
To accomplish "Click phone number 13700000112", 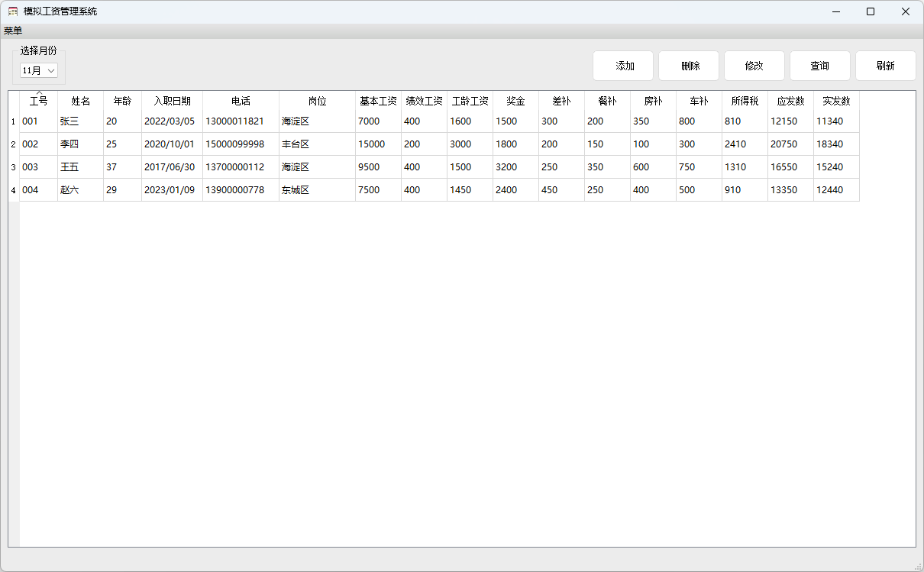I will pos(241,167).
